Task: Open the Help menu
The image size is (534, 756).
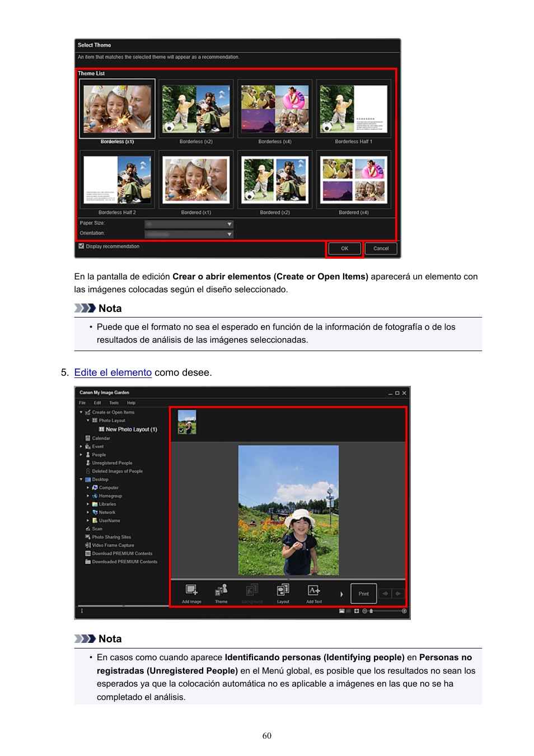Action: pyautogui.click(x=131, y=403)
